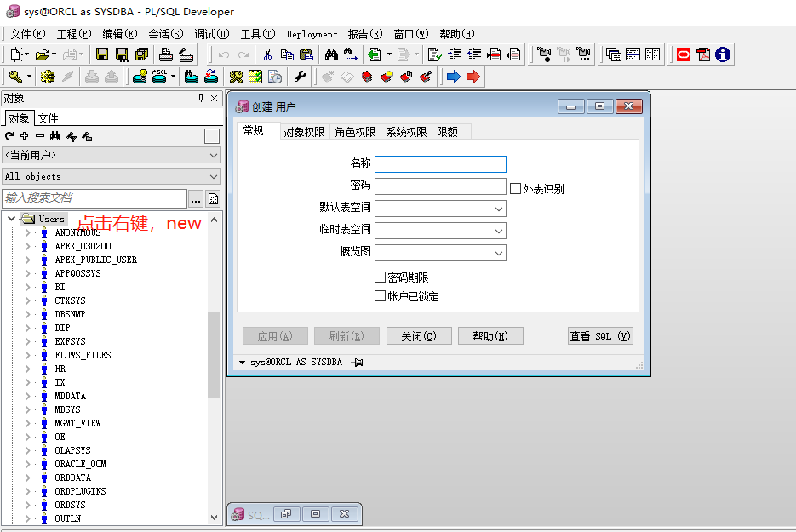Expand the OE user node

28,437
